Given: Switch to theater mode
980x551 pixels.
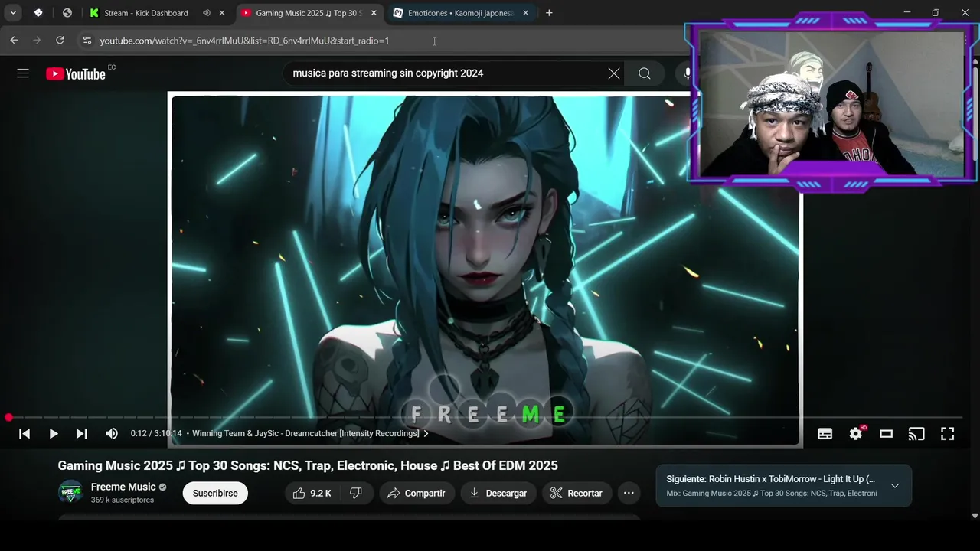Looking at the screenshot, I should 886,434.
